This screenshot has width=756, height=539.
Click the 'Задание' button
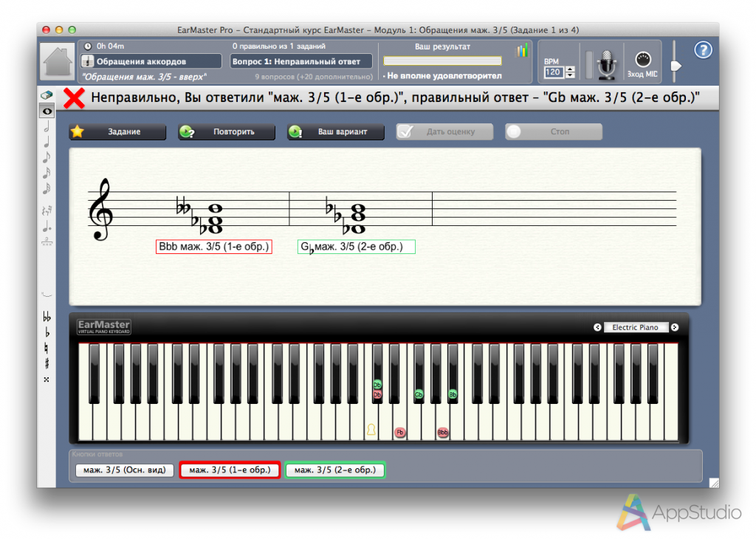point(117,131)
